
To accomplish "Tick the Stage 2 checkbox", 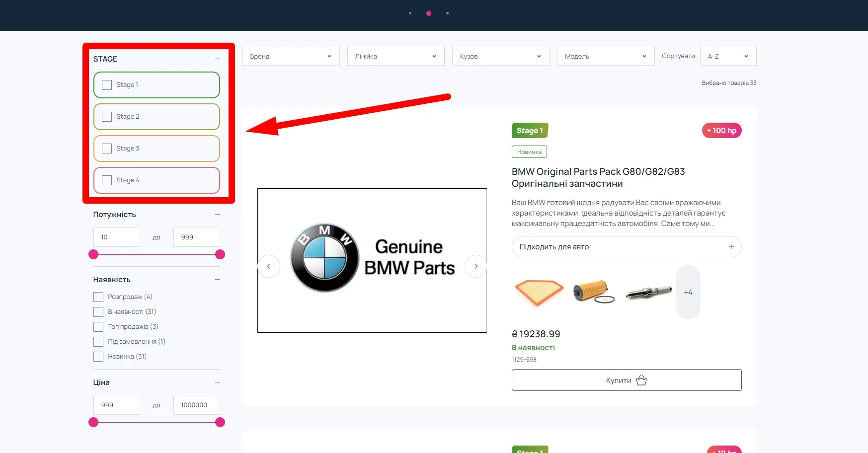I will coord(107,117).
